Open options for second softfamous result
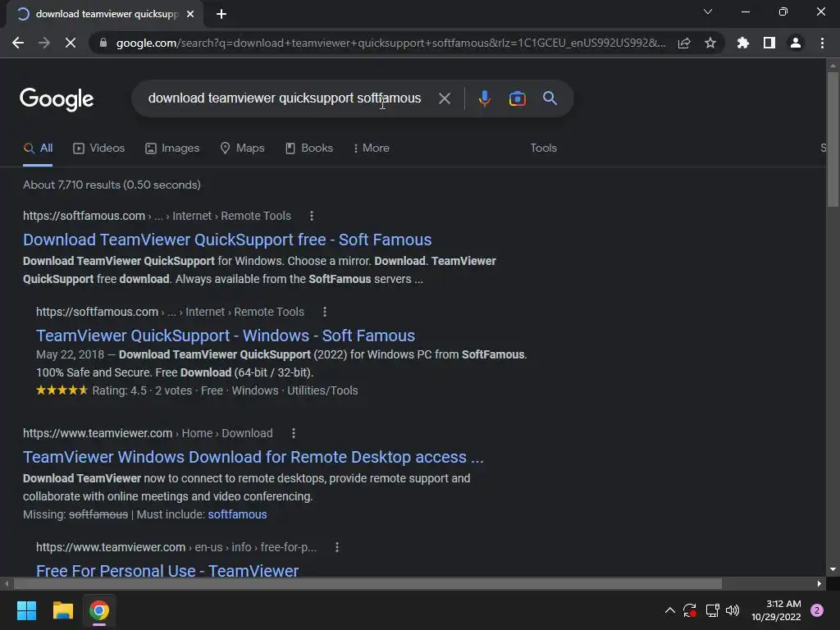 (x=324, y=312)
